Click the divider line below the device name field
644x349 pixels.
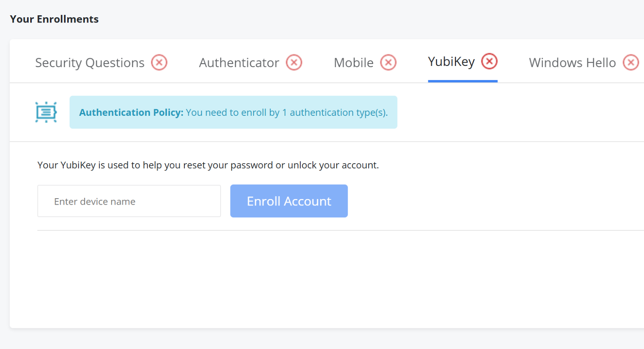click(x=322, y=230)
